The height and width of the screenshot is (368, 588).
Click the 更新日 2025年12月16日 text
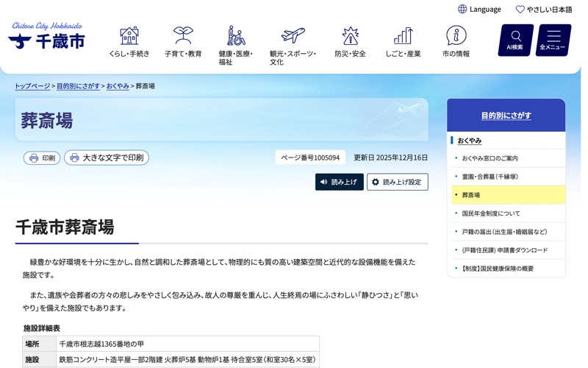click(x=391, y=158)
